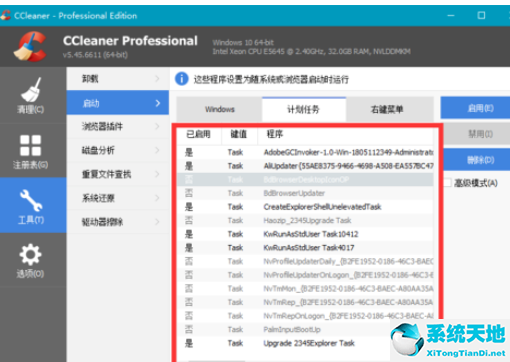Switch to the Windows tab
Screen dimensions: 510x362
(x=219, y=109)
